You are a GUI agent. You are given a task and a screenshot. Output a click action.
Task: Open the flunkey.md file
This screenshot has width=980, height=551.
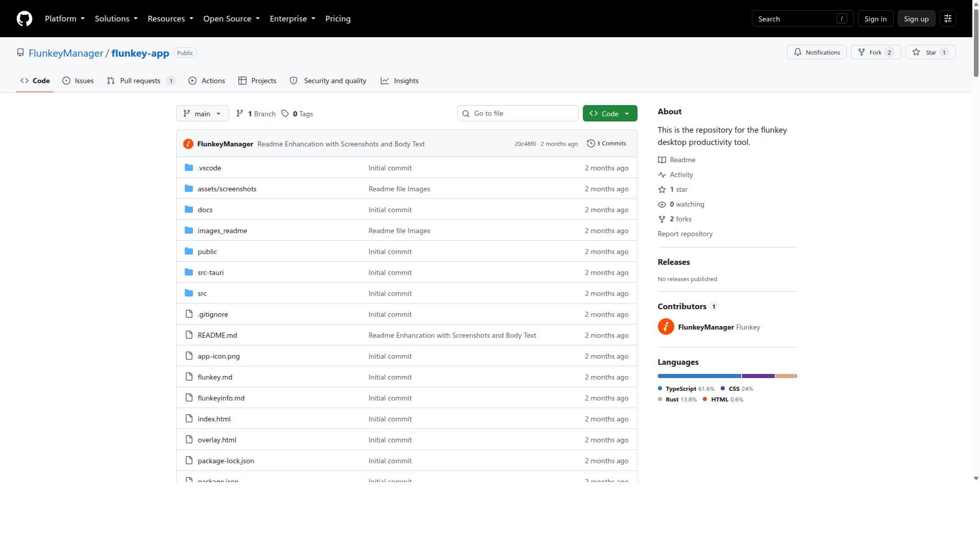(215, 378)
